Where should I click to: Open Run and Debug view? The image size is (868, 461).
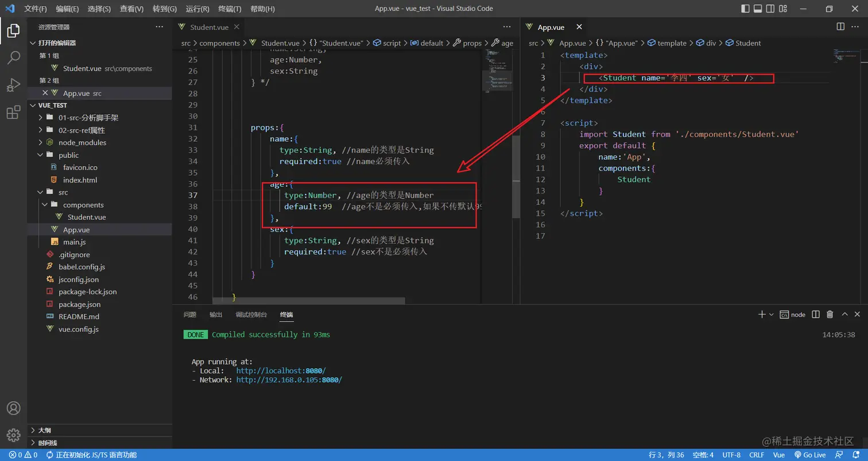pos(13,85)
